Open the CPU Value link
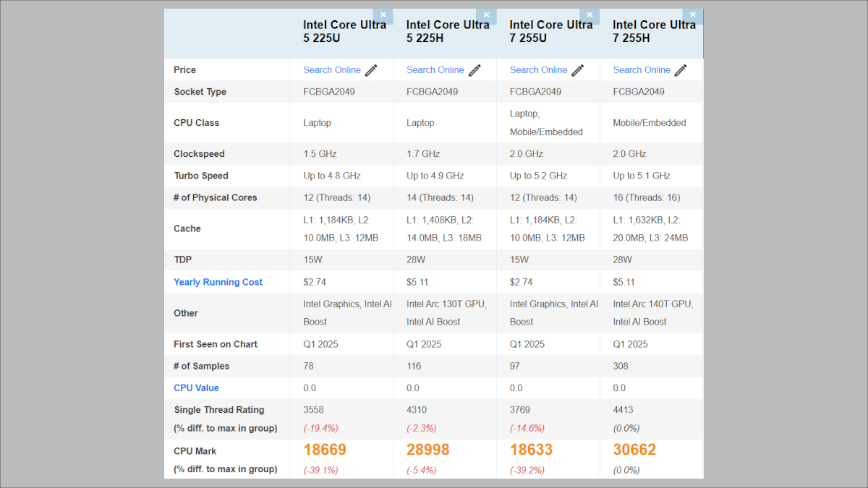The width and height of the screenshot is (868, 488). (196, 388)
